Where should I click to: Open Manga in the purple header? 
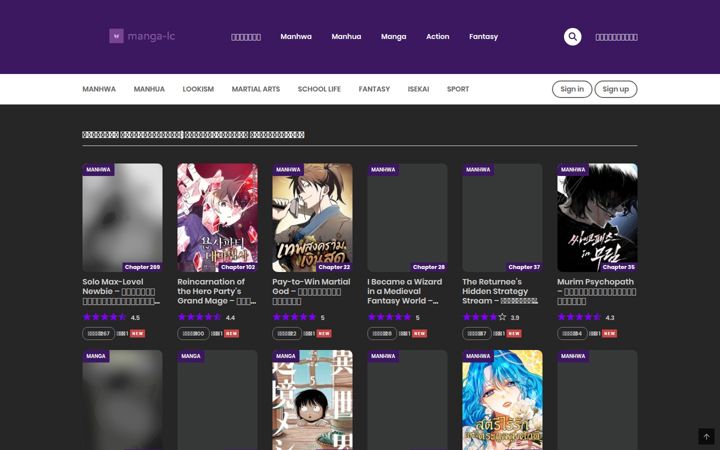coord(394,37)
